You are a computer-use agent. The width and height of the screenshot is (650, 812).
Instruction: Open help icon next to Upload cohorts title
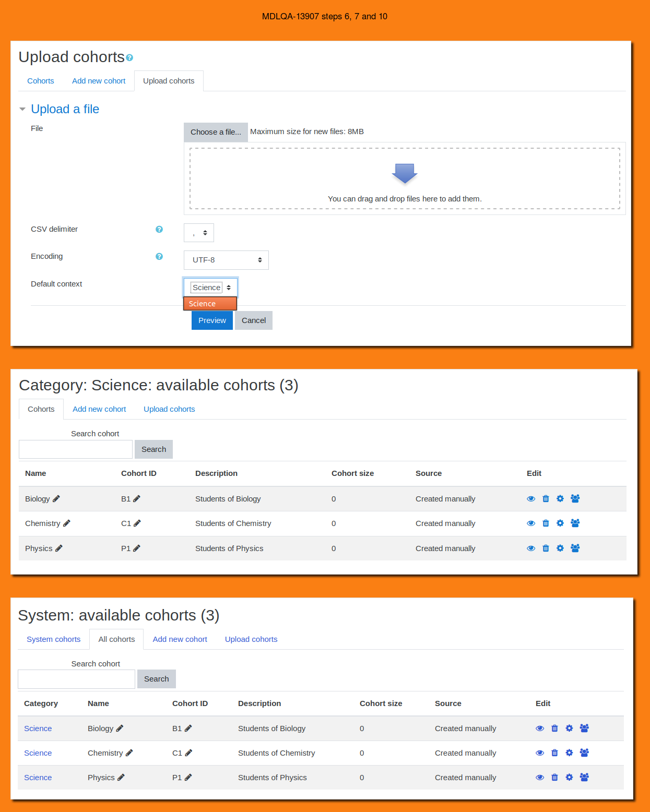(x=129, y=58)
